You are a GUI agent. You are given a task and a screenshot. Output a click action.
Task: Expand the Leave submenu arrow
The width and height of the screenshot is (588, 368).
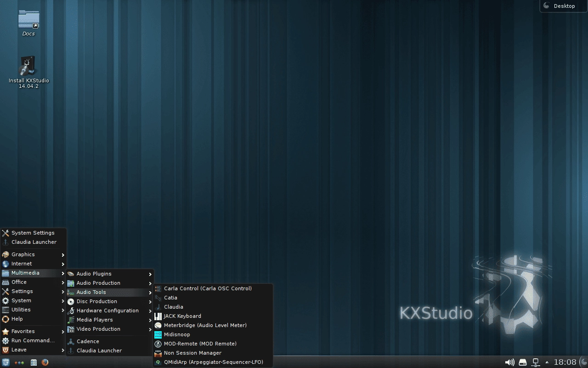tap(63, 350)
